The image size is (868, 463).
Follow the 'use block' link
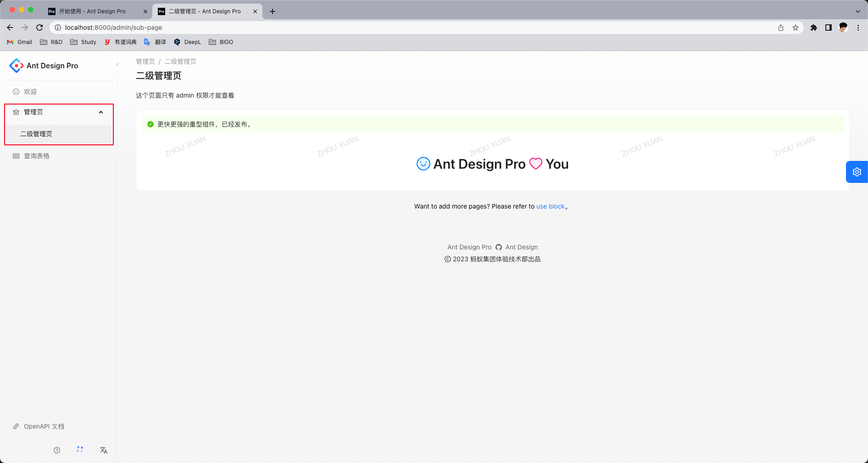[551, 206]
